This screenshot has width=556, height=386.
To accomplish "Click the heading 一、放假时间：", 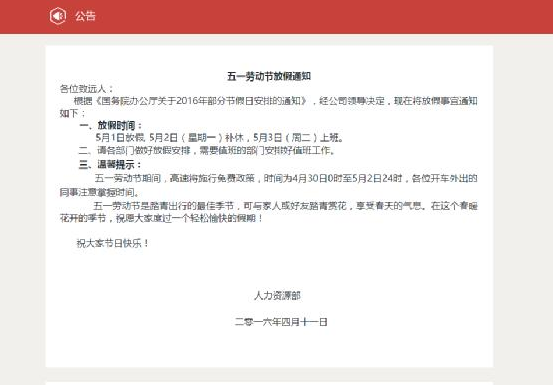I will point(111,125).
